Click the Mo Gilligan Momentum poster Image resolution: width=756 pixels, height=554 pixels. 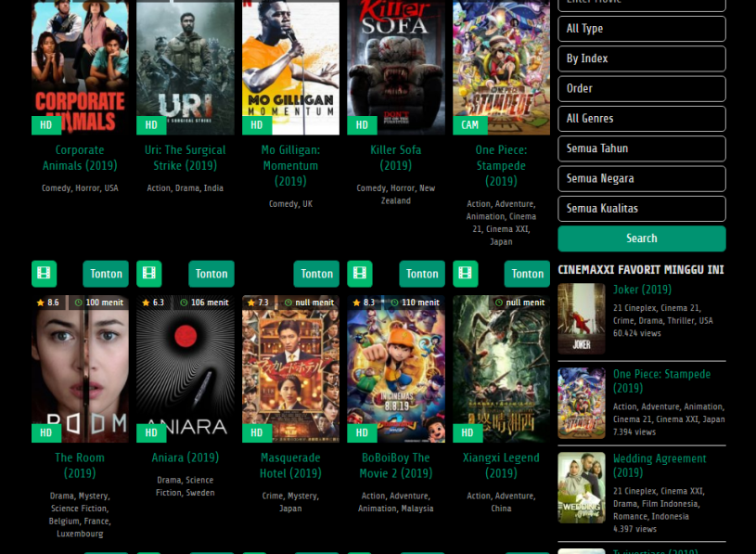[290, 68]
